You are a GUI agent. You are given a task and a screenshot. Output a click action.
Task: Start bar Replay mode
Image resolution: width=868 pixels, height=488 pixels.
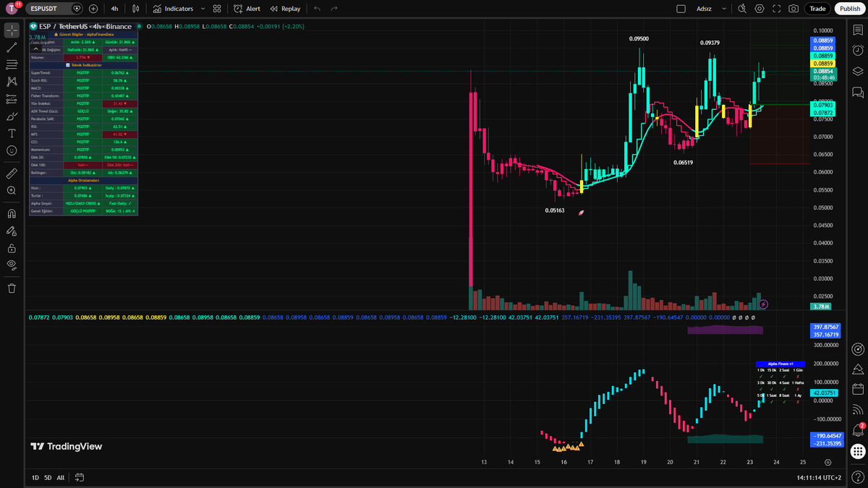[x=285, y=9]
